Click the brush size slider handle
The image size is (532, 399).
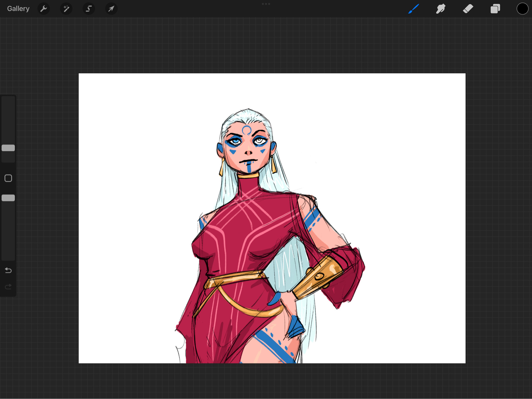tap(8, 148)
